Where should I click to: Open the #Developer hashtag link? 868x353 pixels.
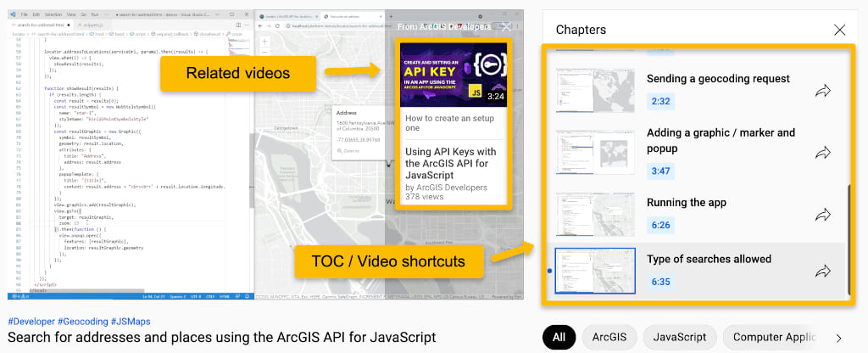(x=31, y=322)
